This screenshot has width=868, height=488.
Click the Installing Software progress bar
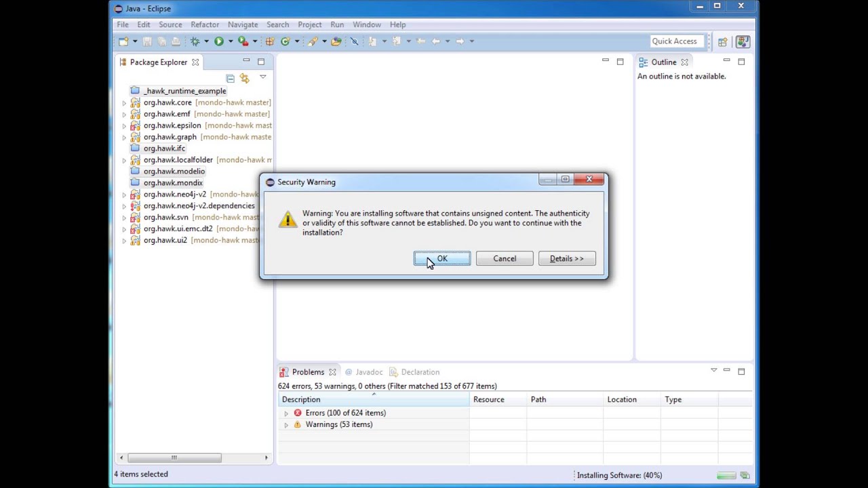pyautogui.click(x=726, y=476)
